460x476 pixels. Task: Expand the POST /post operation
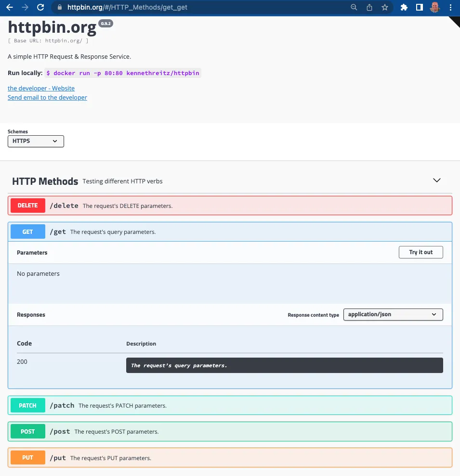click(x=230, y=431)
